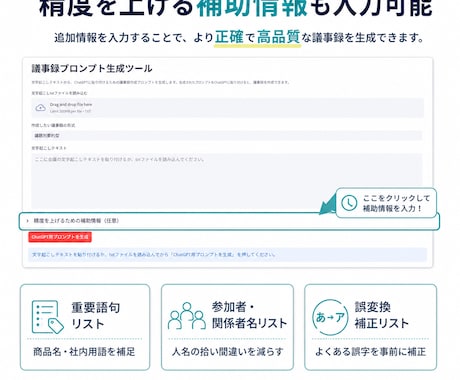Click the cloud upload icon
This screenshot has height=380, width=460.
click(x=41, y=108)
